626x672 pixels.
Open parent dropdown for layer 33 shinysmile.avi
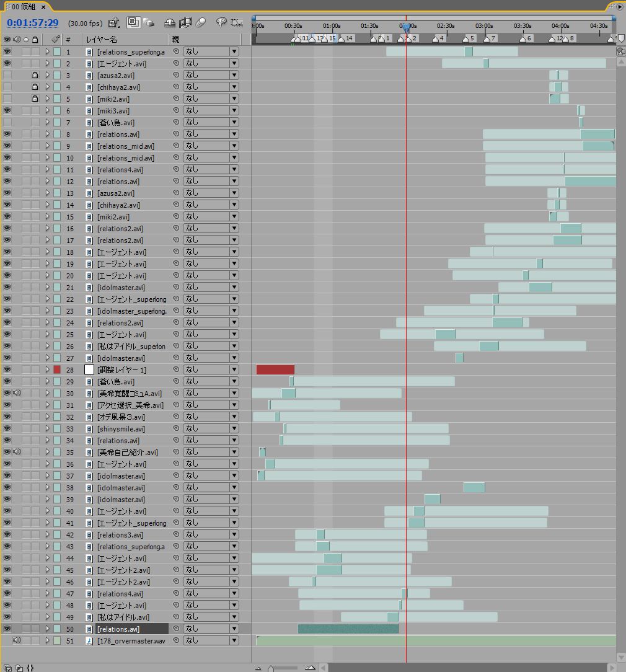click(x=211, y=428)
